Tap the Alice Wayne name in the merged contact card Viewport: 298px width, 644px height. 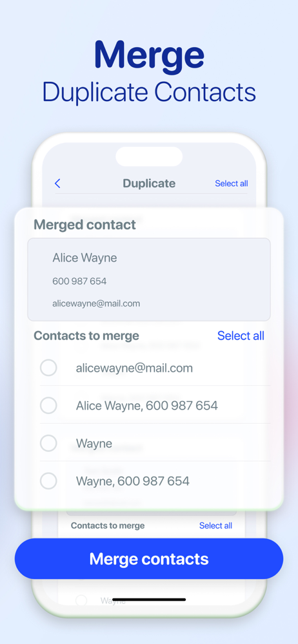pyautogui.click(x=84, y=258)
